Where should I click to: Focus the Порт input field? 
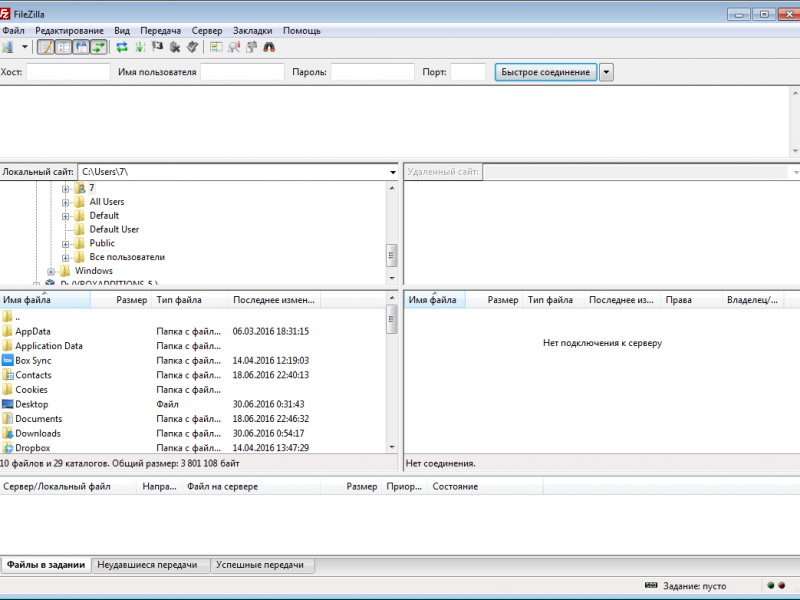(468, 72)
